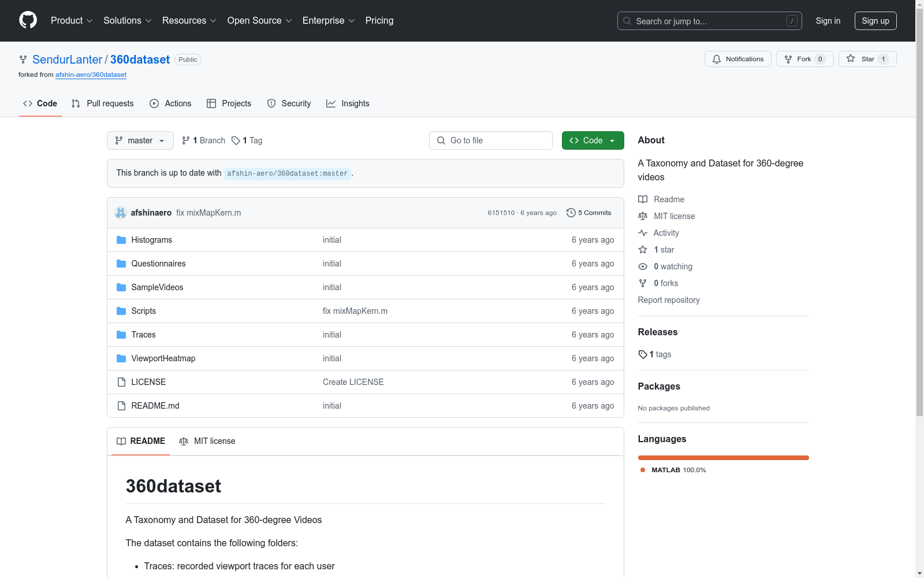
Task: Click the Sign up button
Action: click(x=875, y=21)
